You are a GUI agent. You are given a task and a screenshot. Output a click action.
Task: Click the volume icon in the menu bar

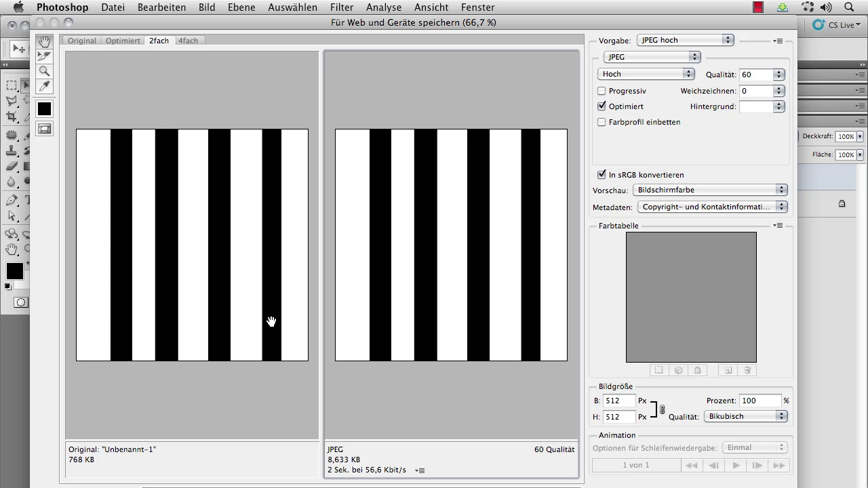click(x=826, y=7)
